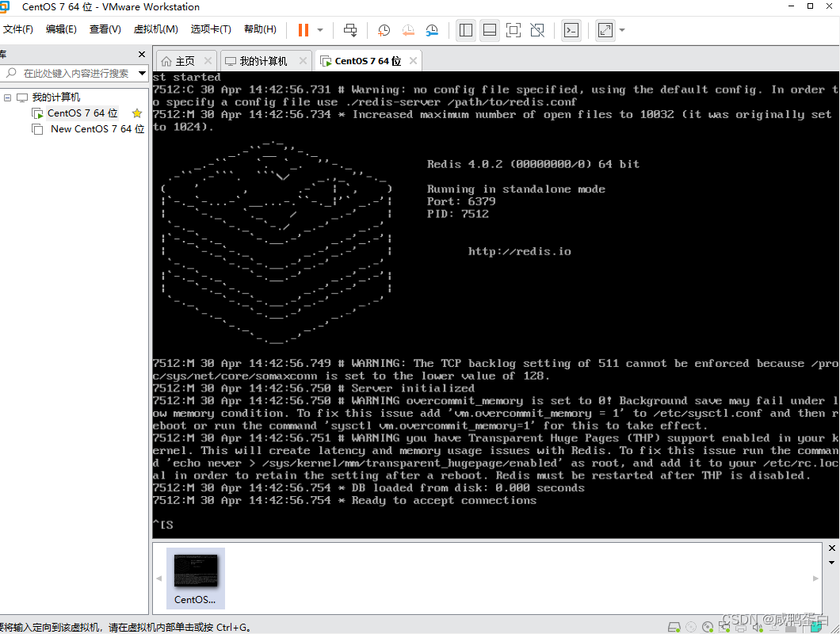Click the orange Suspend VM pause icon

[304, 30]
